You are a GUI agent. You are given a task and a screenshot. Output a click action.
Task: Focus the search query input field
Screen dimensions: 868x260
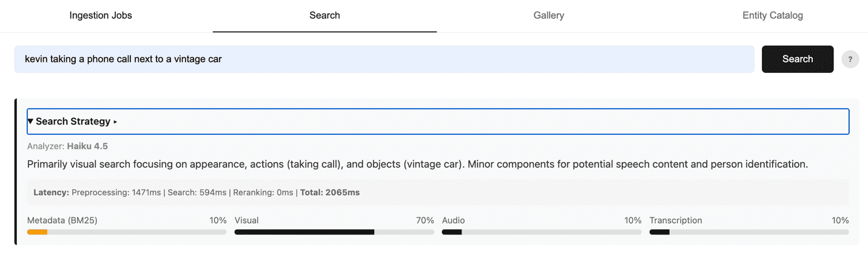click(383, 59)
